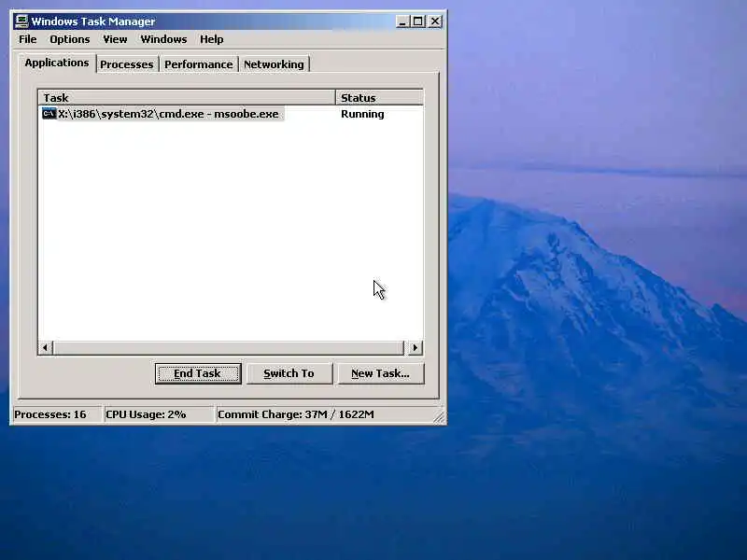Click the resize grip in status bar corner

[439, 416]
